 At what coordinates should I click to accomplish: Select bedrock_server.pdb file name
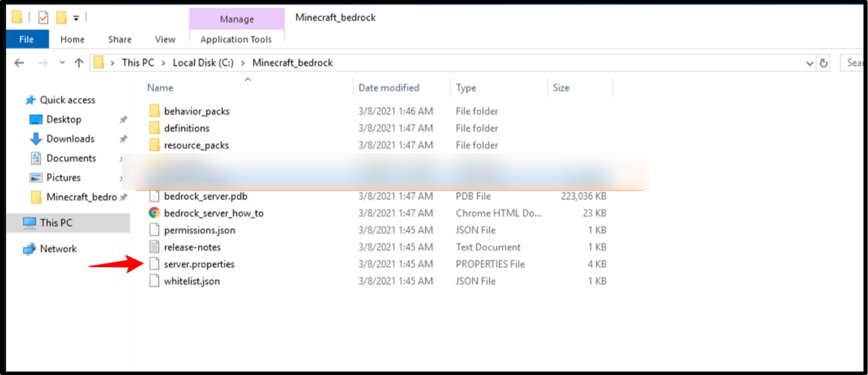206,197
